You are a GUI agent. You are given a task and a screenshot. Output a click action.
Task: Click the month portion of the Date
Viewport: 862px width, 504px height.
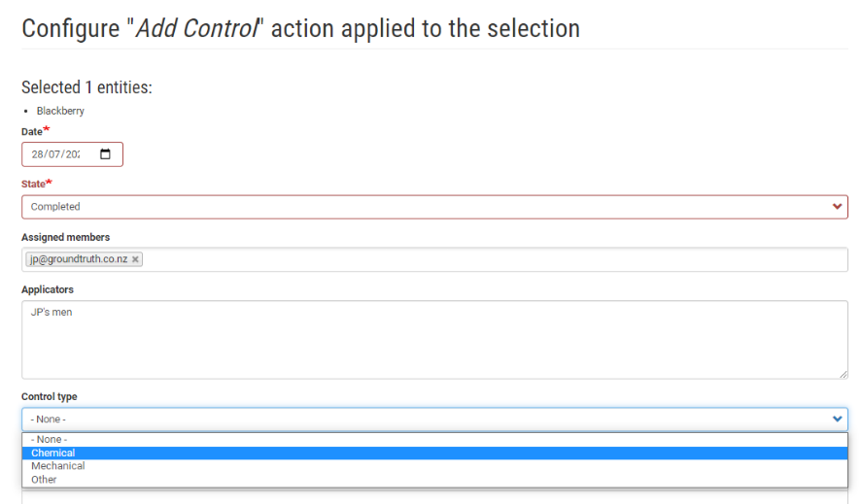[x=53, y=154]
